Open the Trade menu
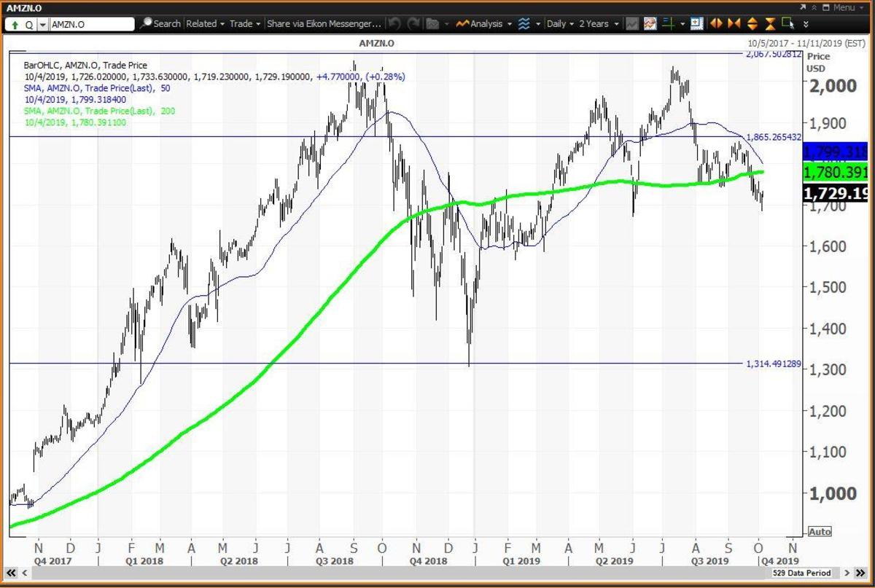Viewport: 875px width, 588px height. click(x=244, y=23)
